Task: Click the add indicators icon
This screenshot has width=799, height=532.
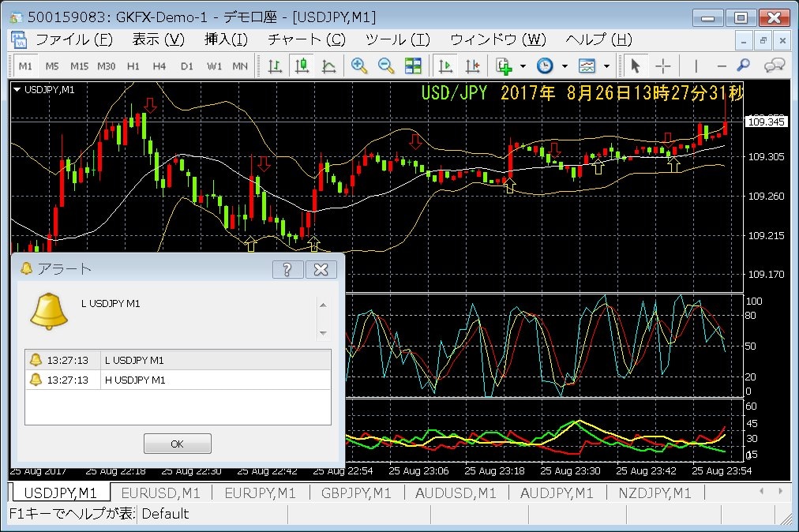Action: click(504, 66)
